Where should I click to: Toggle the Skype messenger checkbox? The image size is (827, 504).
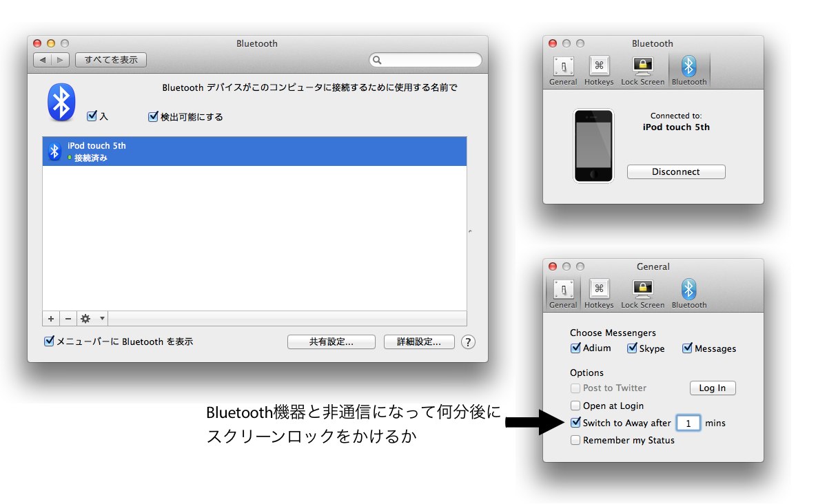632,348
